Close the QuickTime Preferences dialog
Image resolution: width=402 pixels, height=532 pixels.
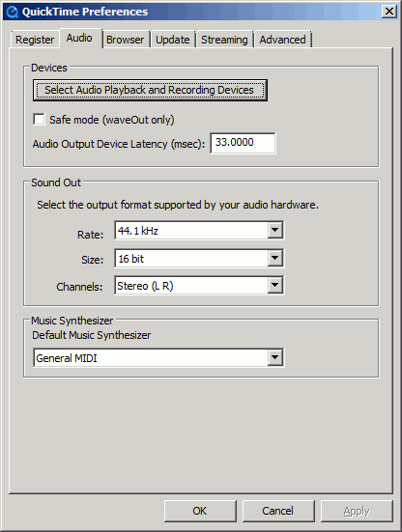(x=389, y=12)
